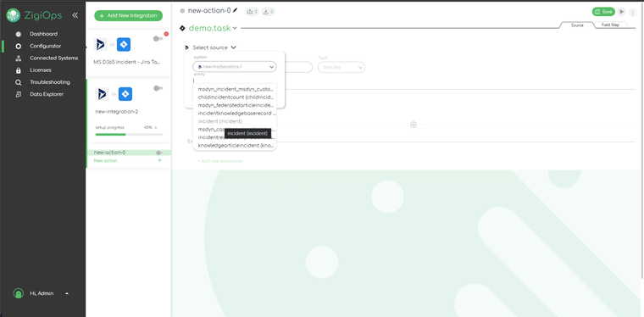Click Jira icon in MS D365 card
Screen dimensions: 644x317
(124, 44)
